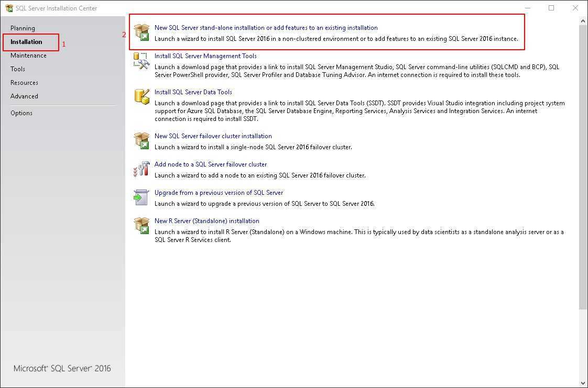Click description text about adding a node to existing cluster

(x=260, y=175)
